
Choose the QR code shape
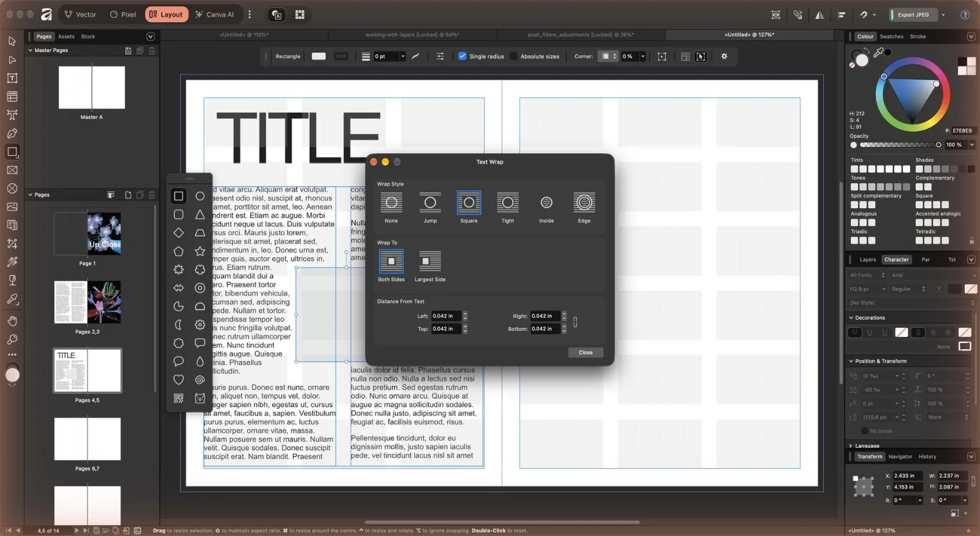pyautogui.click(x=178, y=398)
